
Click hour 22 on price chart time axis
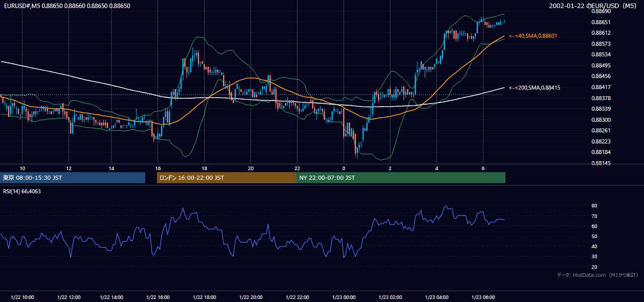pyautogui.click(x=297, y=168)
